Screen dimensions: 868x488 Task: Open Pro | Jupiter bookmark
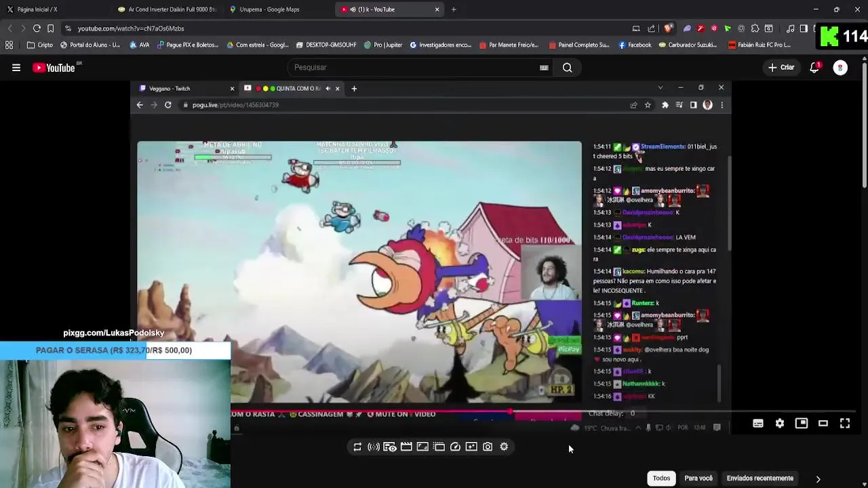pyautogui.click(x=383, y=45)
